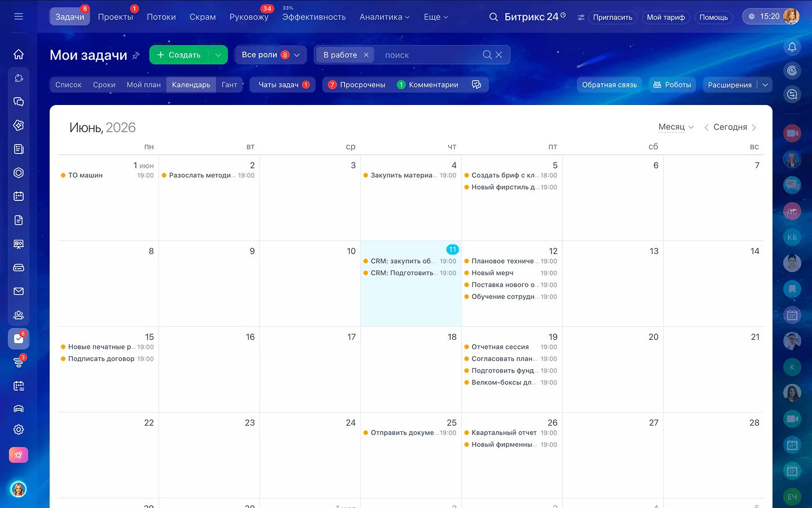
Task: Go to home icon in left sidebar
Action: point(19,54)
